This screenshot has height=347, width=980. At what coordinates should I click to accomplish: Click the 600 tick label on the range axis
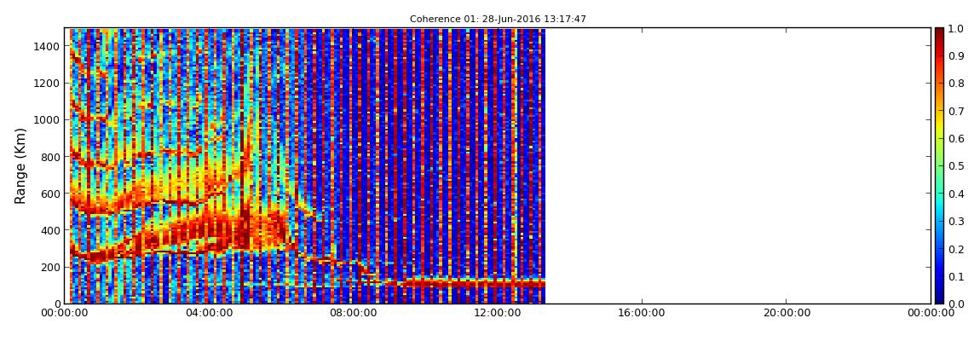50,194
